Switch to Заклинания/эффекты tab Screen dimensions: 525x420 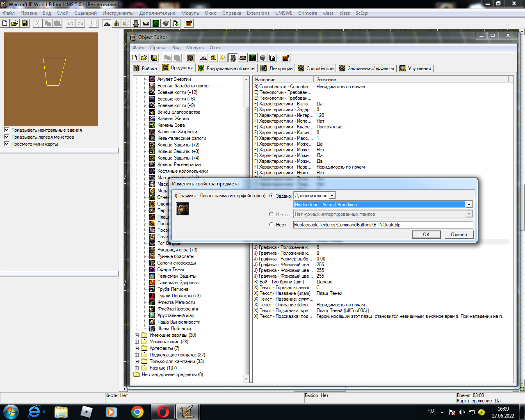point(367,68)
